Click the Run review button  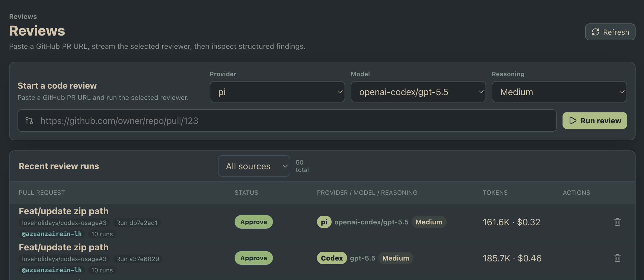pyautogui.click(x=595, y=121)
